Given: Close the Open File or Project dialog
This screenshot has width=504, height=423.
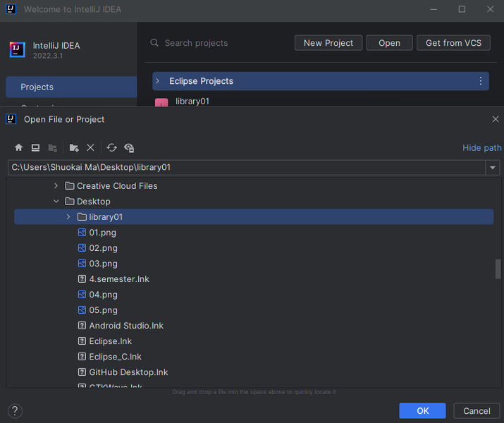Looking at the screenshot, I should coord(496,119).
